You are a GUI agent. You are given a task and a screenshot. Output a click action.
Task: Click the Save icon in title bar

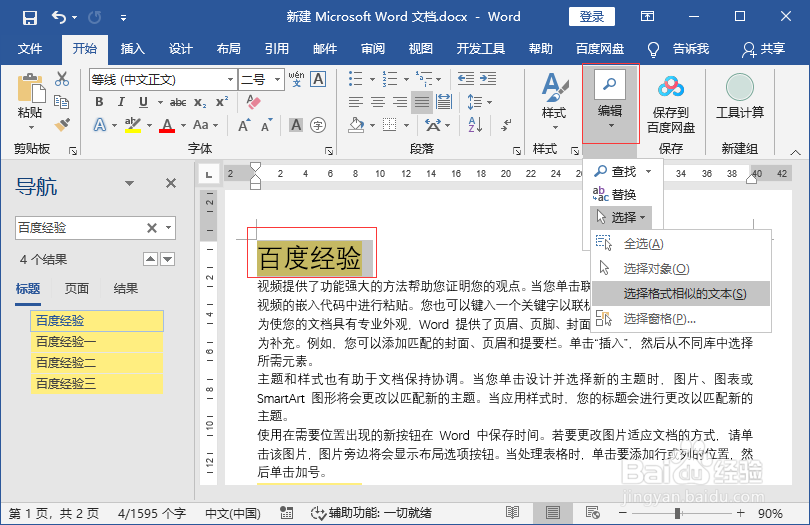coord(30,18)
